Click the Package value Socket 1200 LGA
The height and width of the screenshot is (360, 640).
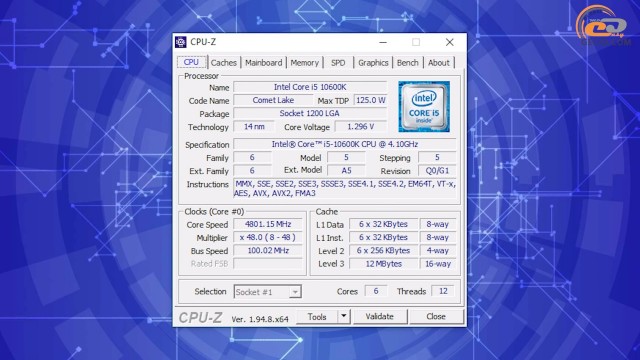(310, 113)
